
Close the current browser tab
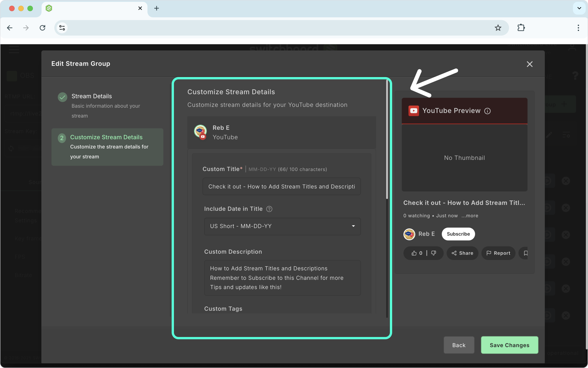pos(140,8)
